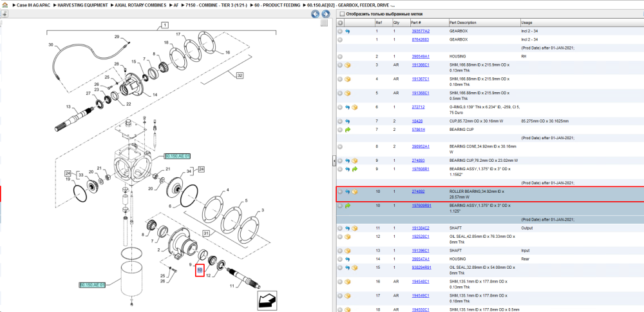Image resolution: width=644 pixels, height=312 pixels.
Task: Click package icon for roller bearing 274892
Action: pyautogui.click(x=355, y=191)
